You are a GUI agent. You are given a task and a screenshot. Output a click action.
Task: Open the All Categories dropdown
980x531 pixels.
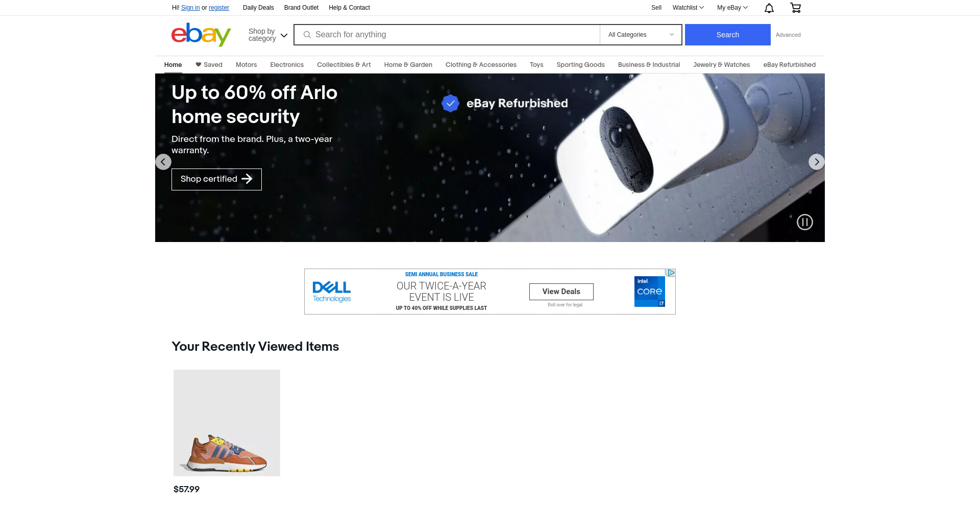641,35
